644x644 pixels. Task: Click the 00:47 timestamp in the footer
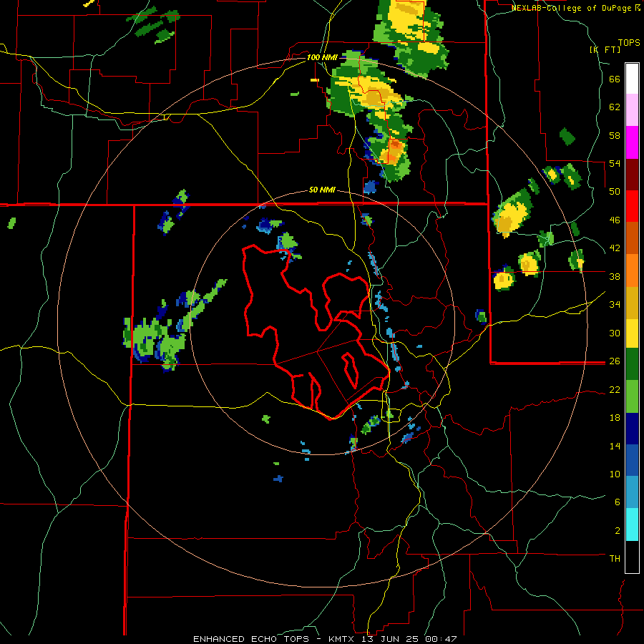coord(441,639)
